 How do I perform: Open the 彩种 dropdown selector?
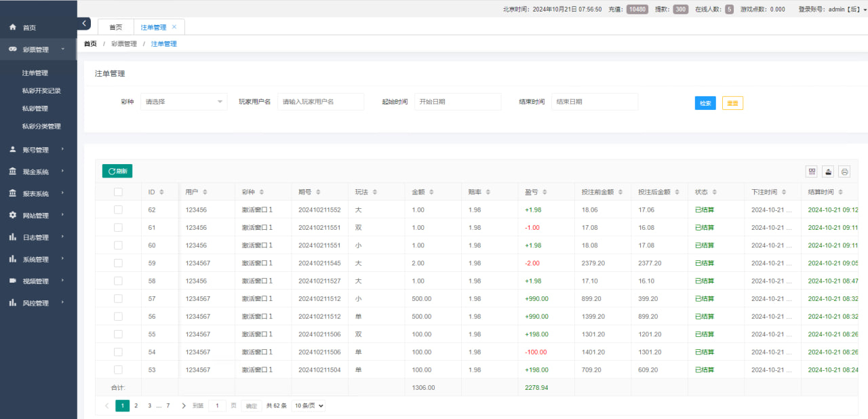click(184, 102)
